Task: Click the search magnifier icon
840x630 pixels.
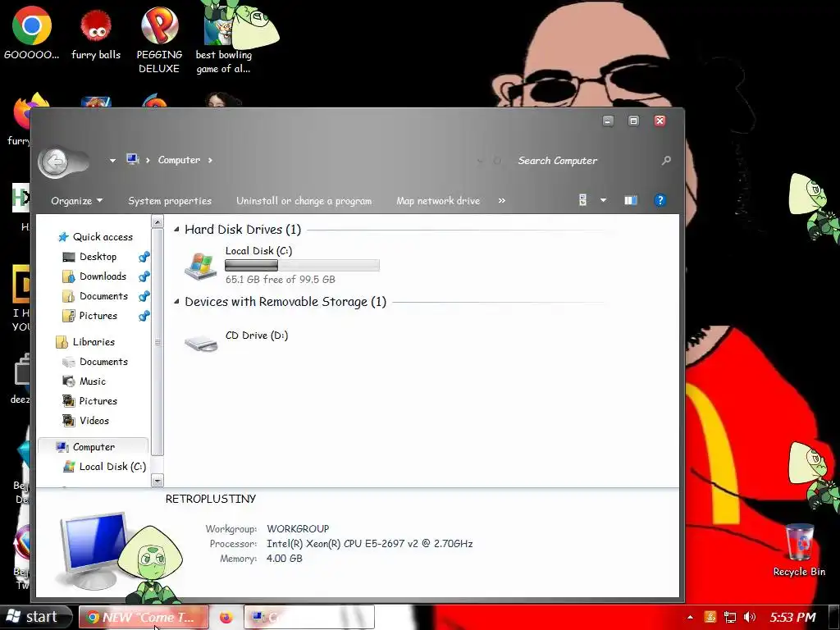Action: 666,160
